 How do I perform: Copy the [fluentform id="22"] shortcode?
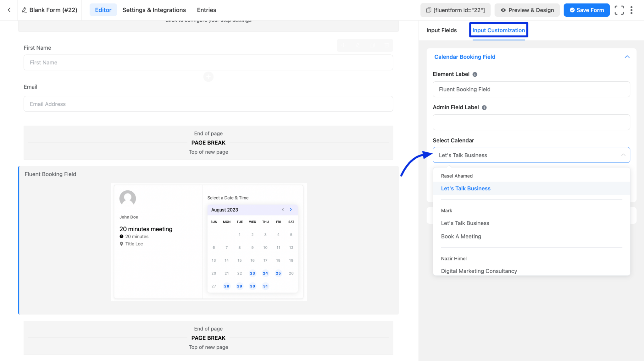click(x=455, y=10)
